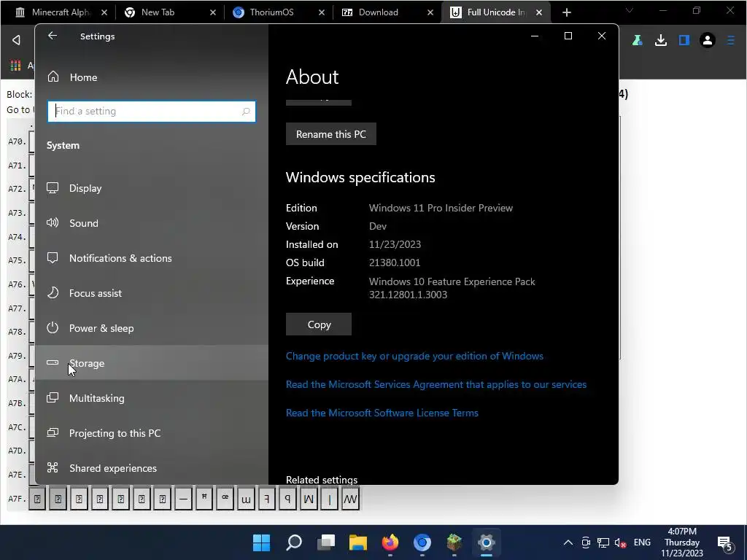The width and height of the screenshot is (747, 560).
Task: Open a new browser tab with plus button
Action: coord(566,12)
